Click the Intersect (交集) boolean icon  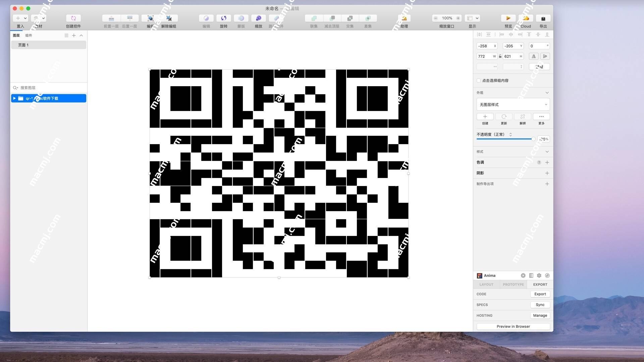(350, 18)
